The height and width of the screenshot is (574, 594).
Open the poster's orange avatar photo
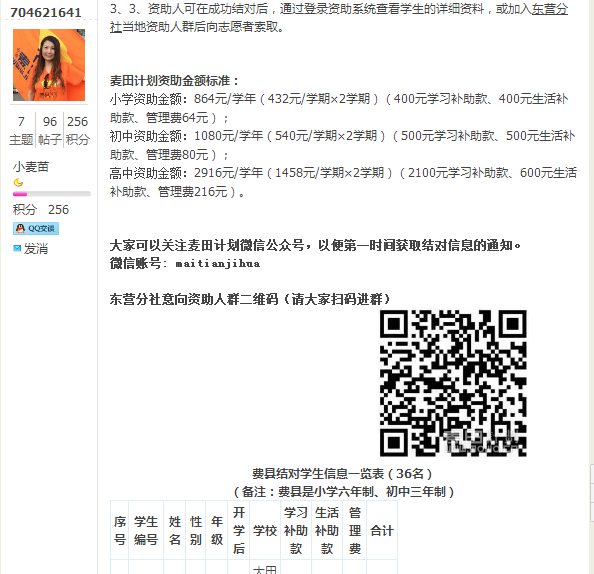pyautogui.click(x=49, y=65)
